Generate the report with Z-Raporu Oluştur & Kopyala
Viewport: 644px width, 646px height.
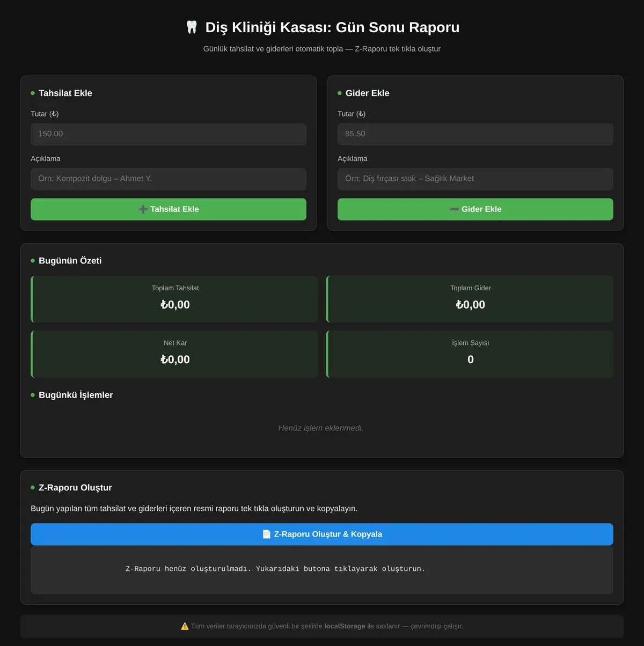[x=322, y=534]
